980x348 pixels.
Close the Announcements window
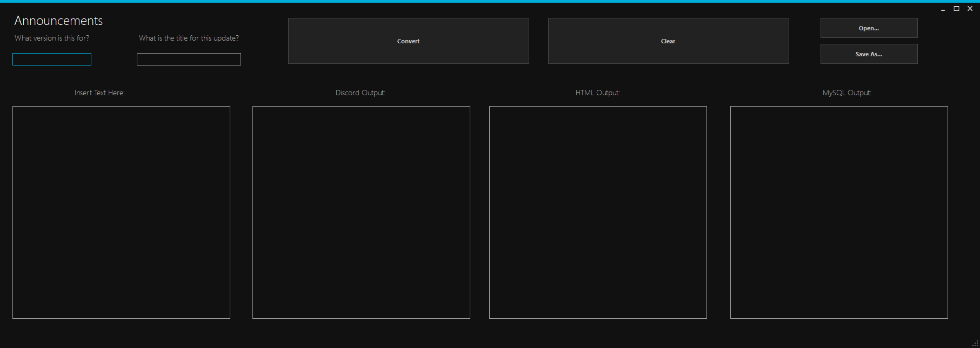click(x=970, y=9)
